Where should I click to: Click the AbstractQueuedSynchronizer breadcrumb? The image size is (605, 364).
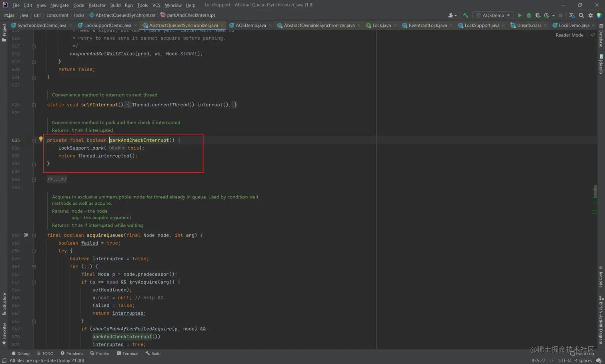tap(122, 15)
